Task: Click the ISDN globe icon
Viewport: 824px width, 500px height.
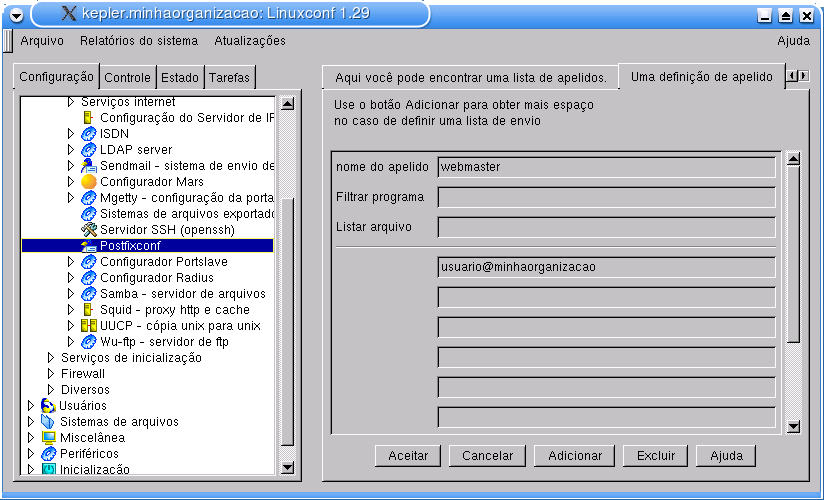Action: click(x=89, y=134)
